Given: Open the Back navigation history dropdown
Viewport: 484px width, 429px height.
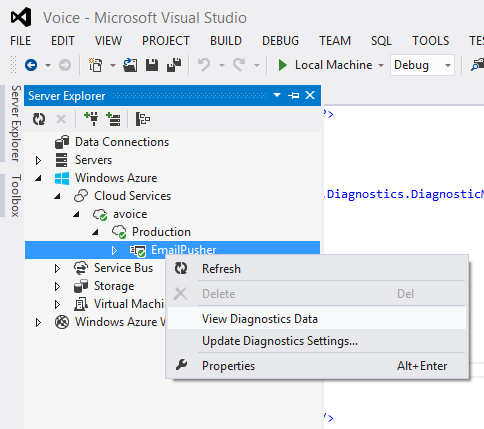Looking at the screenshot, I should click(x=48, y=65).
